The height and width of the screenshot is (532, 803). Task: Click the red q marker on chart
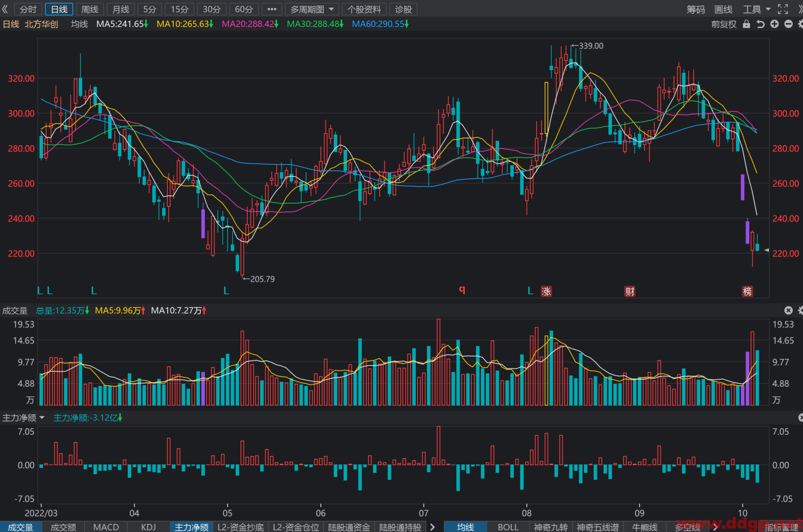click(x=462, y=290)
